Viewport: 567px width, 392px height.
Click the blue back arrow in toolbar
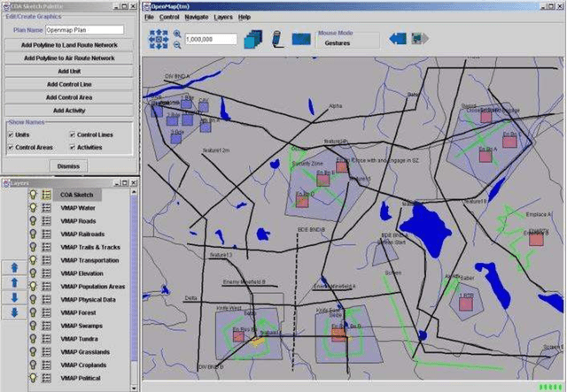(399, 39)
